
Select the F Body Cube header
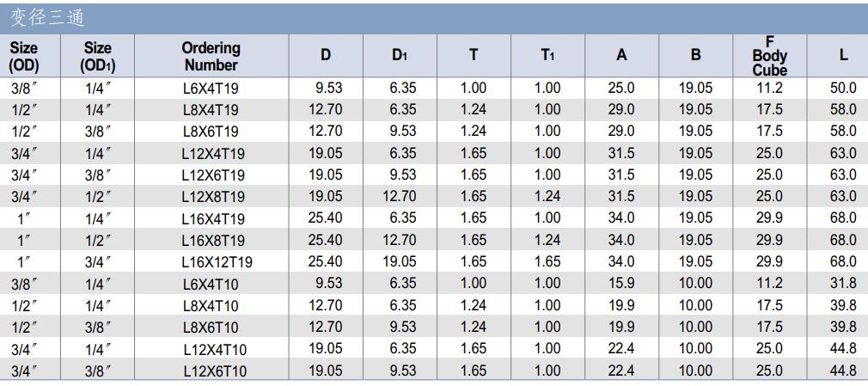[769, 56]
